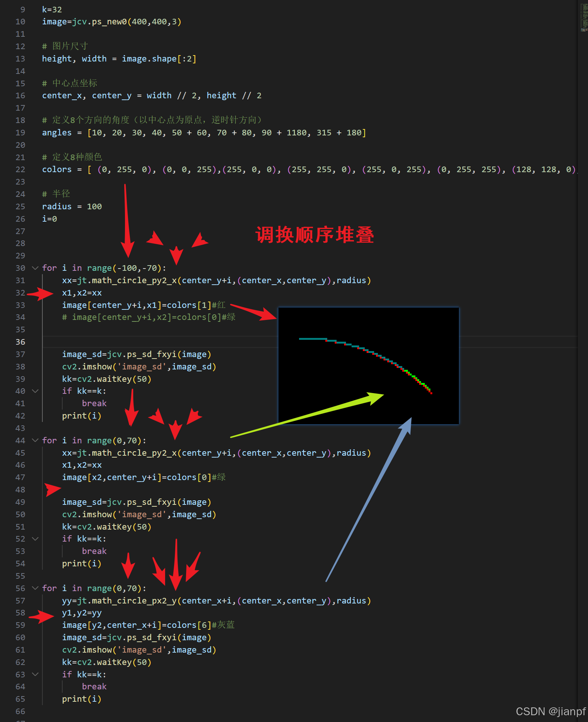Viewport: 588px width, 722px height.
Task: Click 'break' on line 41
Action: tap(94, 403)
